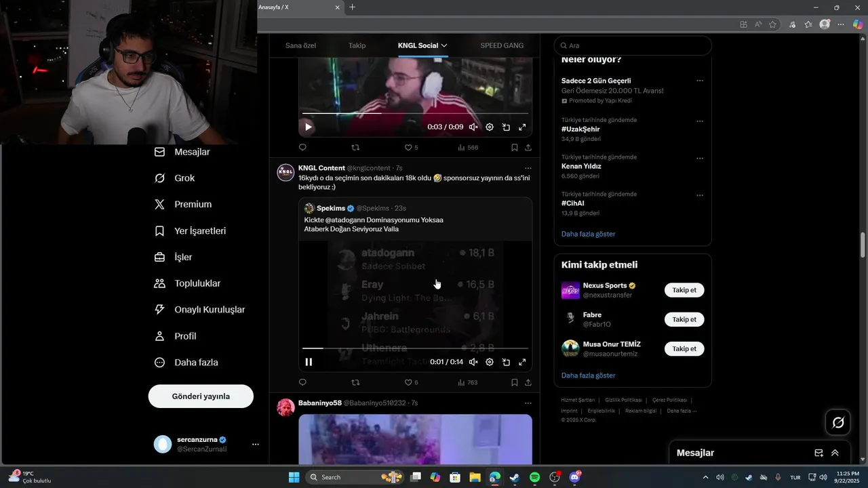The height and width of the screenshot is (488, 868).
Task: Open options for Kenan Yıldız trend
Action: click(700, 159)
